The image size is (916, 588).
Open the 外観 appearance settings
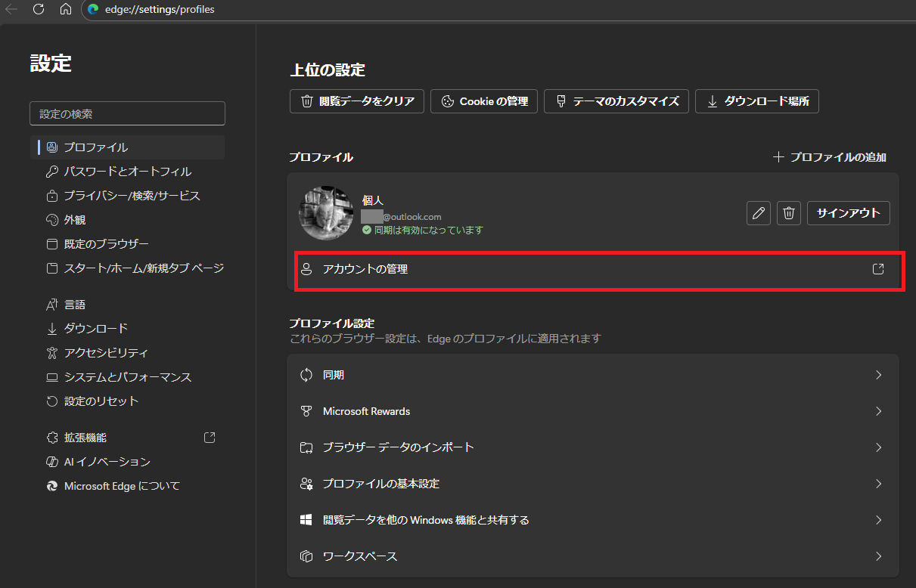[127, 220]
